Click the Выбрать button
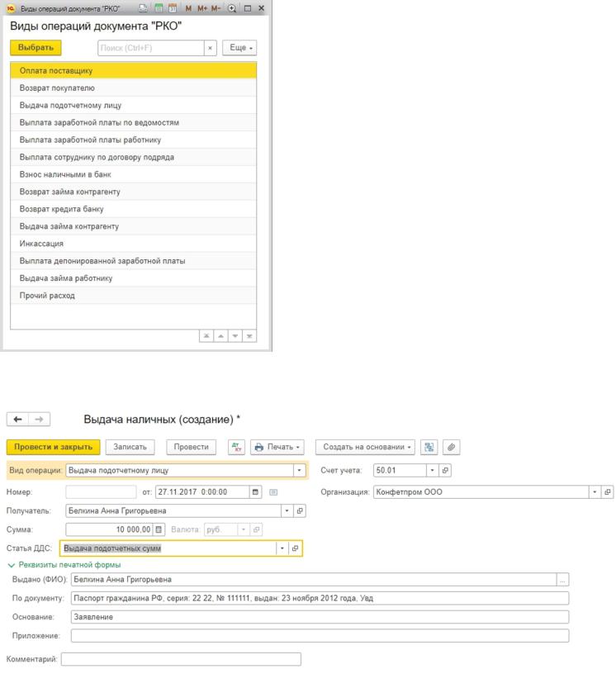This screenshot has height=688, width=616. (36, 48)
